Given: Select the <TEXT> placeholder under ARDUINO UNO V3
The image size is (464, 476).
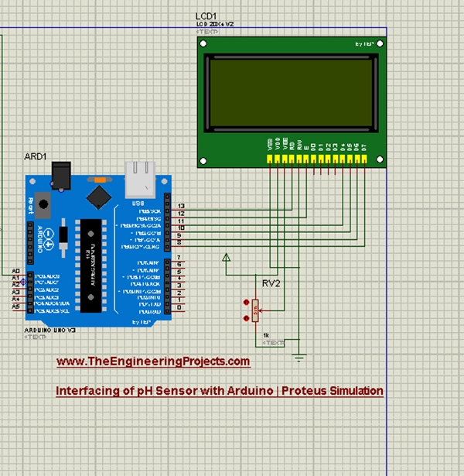Looking at the screenshot, I should 36,337.
